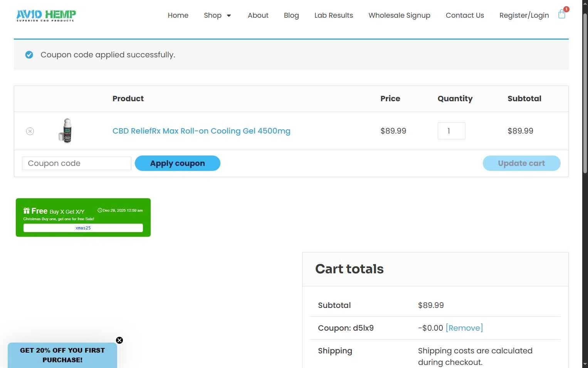Click the Price column header
This screenshot has height=368, width=588.
click(390, 99)
